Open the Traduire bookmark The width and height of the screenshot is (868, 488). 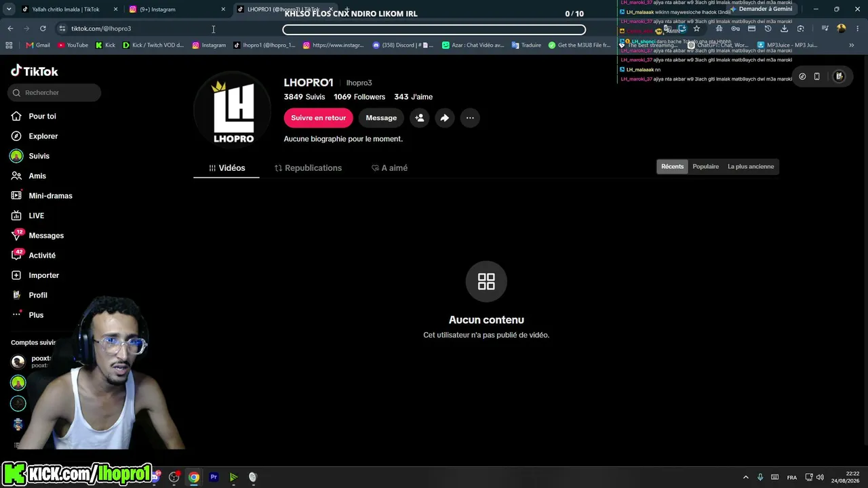[526, 45]
